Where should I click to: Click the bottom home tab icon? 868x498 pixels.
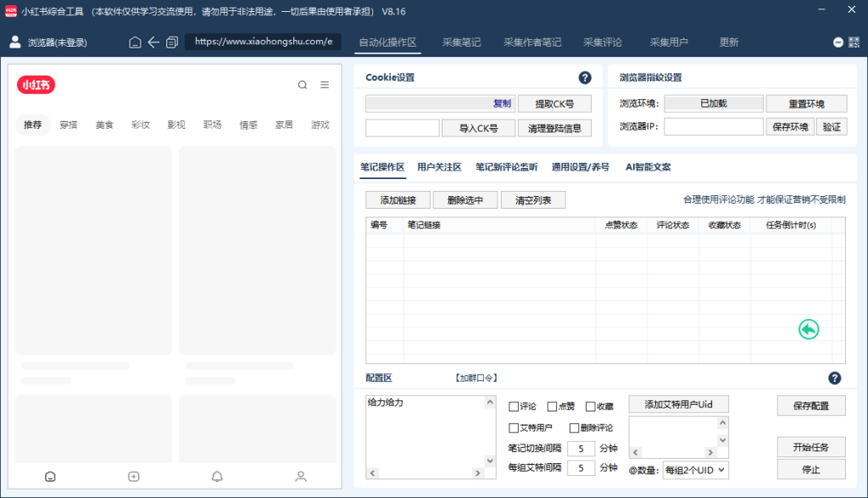50,477
